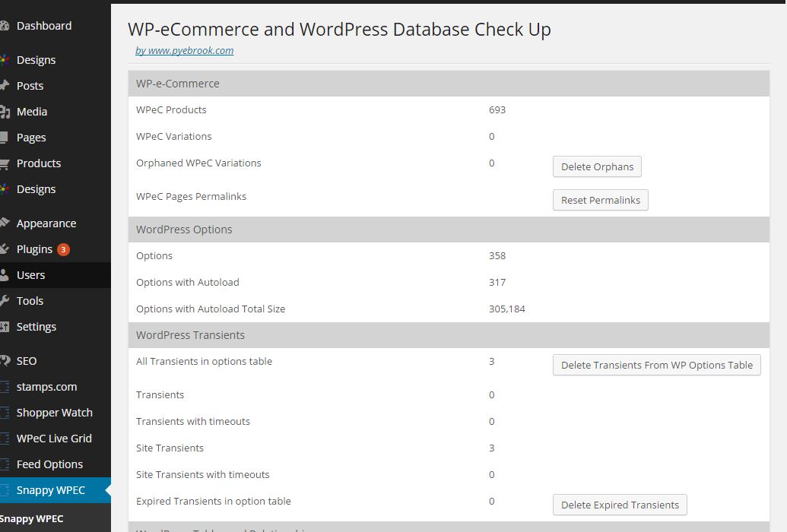Click the Reset Permalinks button

(x=600, y=201)
